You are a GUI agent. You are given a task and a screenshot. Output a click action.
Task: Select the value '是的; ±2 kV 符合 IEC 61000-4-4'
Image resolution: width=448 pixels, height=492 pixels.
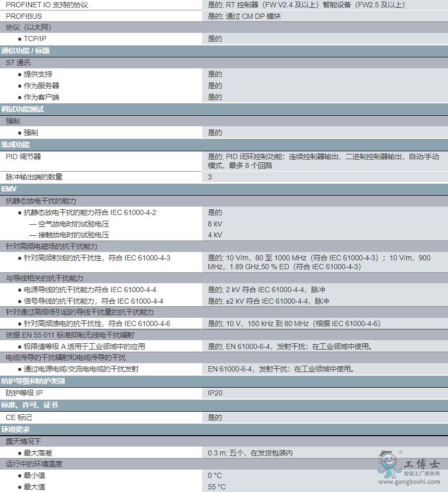[268, 301]
